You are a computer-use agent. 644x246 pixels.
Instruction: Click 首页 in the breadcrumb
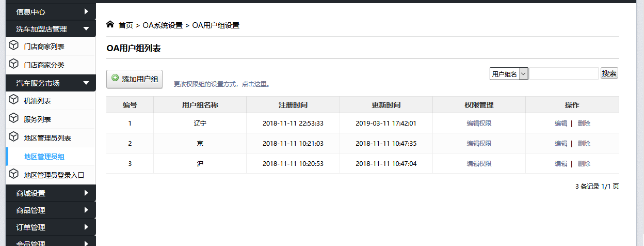126,25
